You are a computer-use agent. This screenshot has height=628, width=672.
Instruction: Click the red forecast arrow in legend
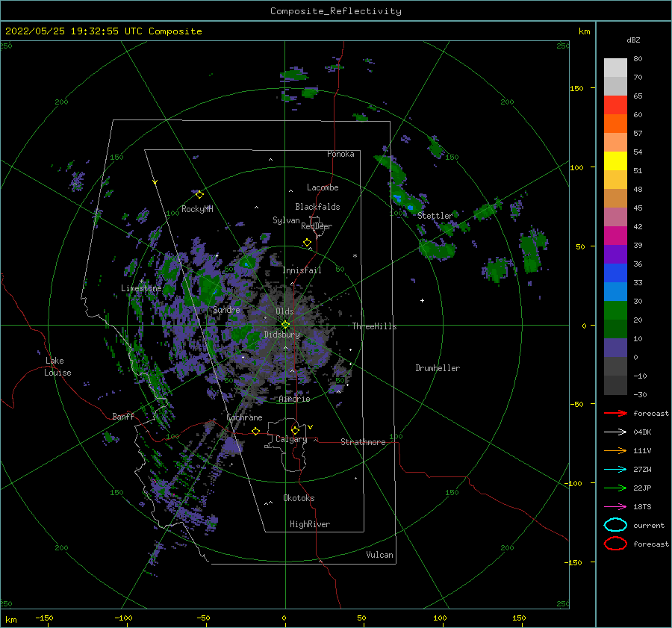[615, 413]
